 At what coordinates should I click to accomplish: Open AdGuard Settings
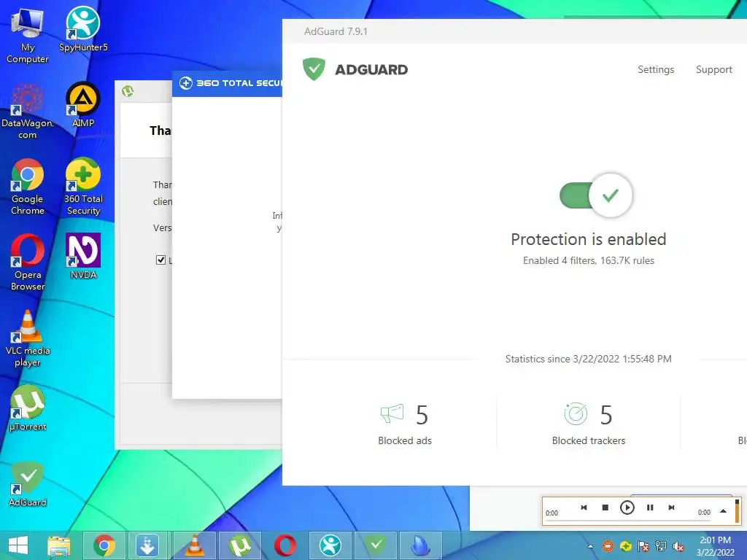coord(656,69)
